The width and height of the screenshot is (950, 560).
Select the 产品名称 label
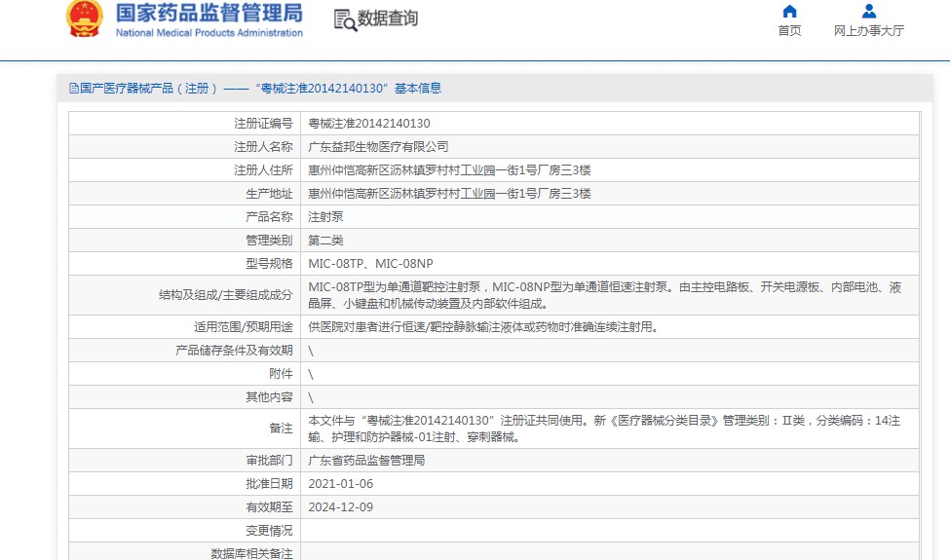point(269,217)
